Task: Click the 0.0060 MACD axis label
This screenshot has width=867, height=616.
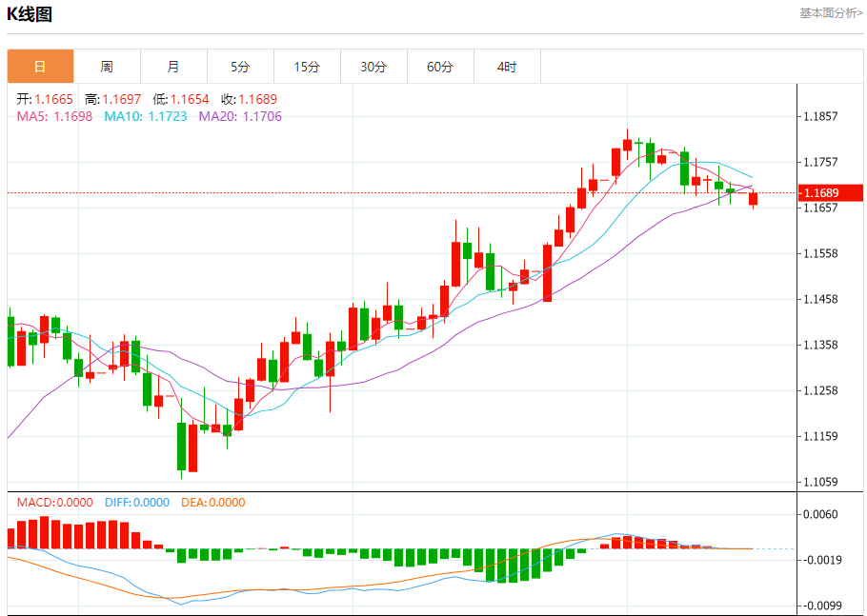Action: [820, 514]
